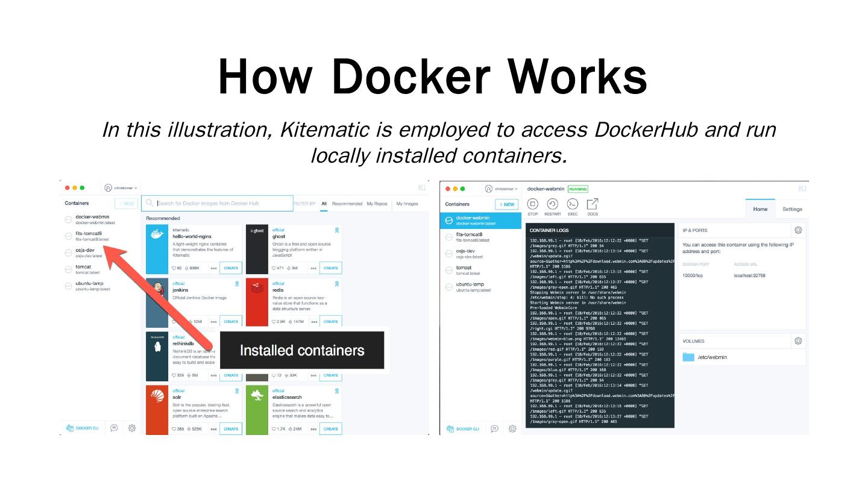
Task: Switch to the Settings tab
Action: (x=792, y=209)
